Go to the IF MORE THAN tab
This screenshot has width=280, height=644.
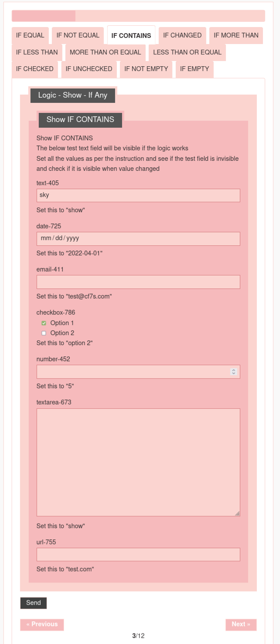pos(236,35)
